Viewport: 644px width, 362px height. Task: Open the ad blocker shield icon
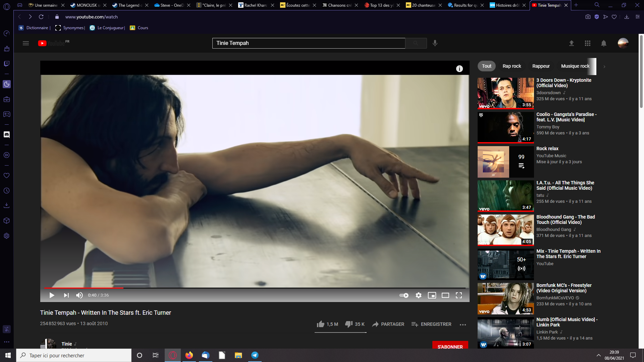597,17
